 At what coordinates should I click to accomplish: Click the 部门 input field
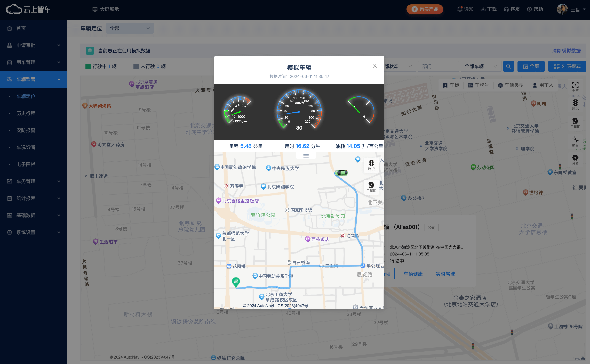click(x=438, y=66)
